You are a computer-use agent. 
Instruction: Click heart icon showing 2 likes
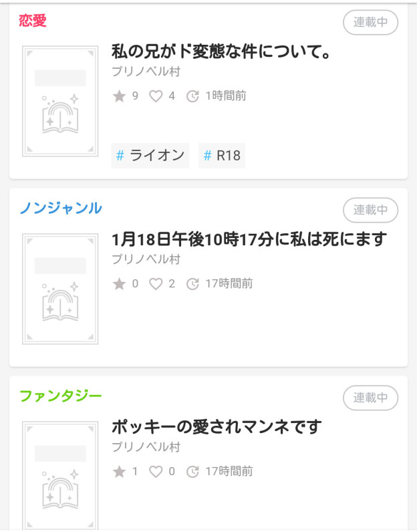point(156,283)
